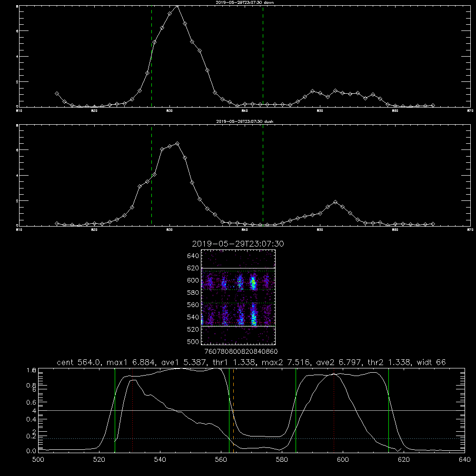Click the '600' label on spectrogram y-axis

pyautogui.click(x=193, y=280)
